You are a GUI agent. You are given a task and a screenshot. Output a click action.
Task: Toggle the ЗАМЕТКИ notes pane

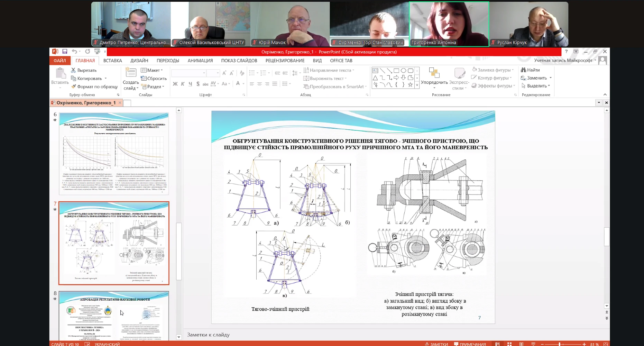coord(436,344)
